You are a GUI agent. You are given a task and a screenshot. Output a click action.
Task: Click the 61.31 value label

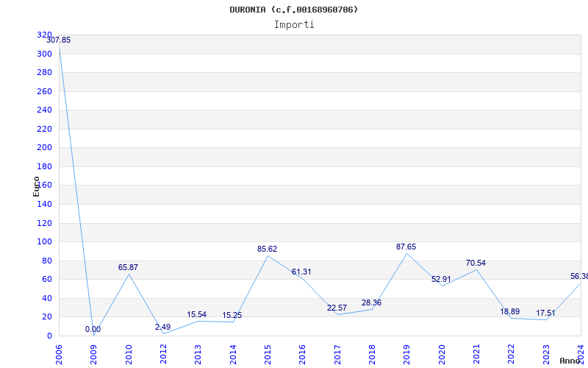pyautogui.click(x=301, y=272)
